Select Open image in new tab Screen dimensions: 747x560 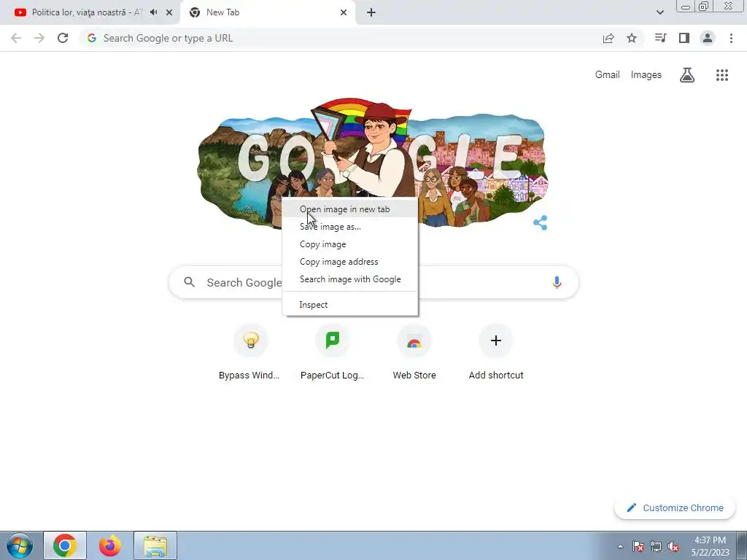click(350, 209)
